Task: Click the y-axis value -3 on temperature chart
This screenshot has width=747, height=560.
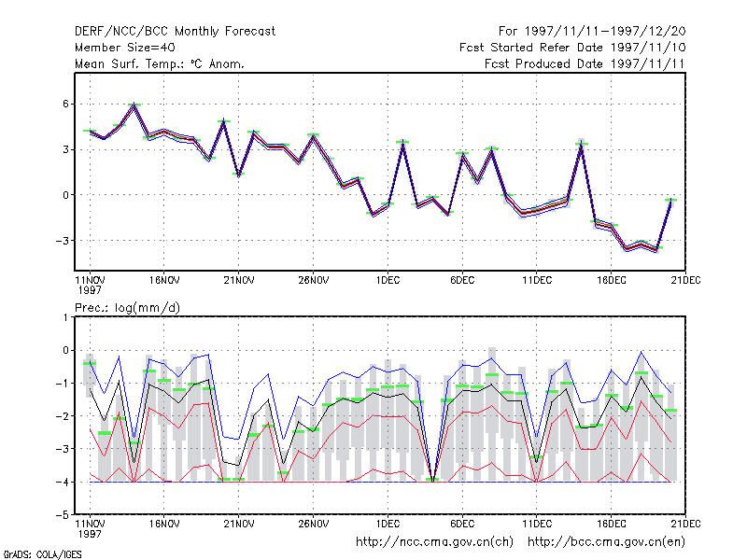Action: pos(63,241)
